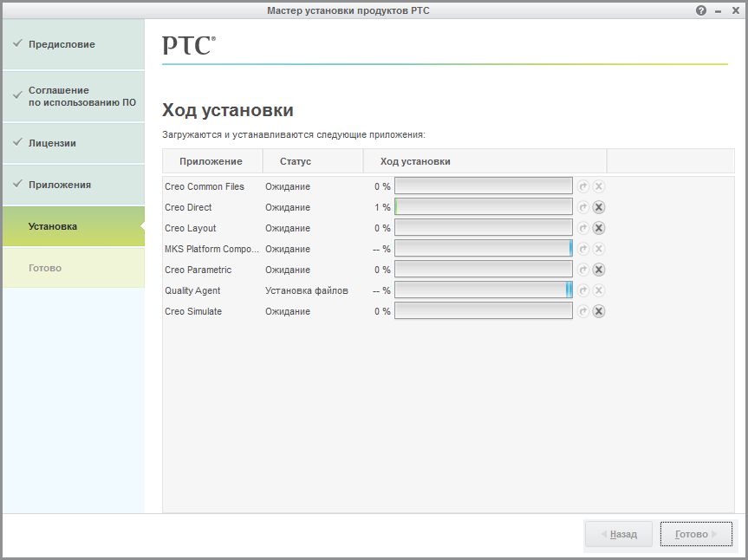Close the PTC installer window
Screen dimensions: 748x560
(x=736, y=10)
